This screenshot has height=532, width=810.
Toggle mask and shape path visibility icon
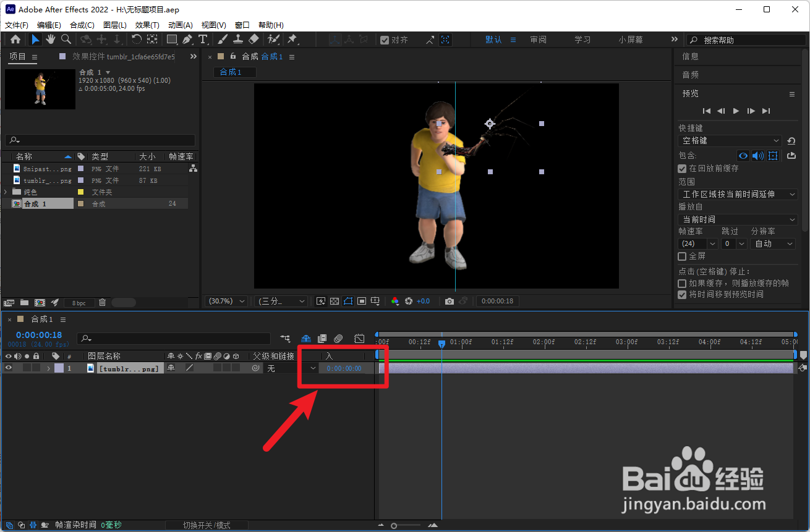(x=348, y=302)
